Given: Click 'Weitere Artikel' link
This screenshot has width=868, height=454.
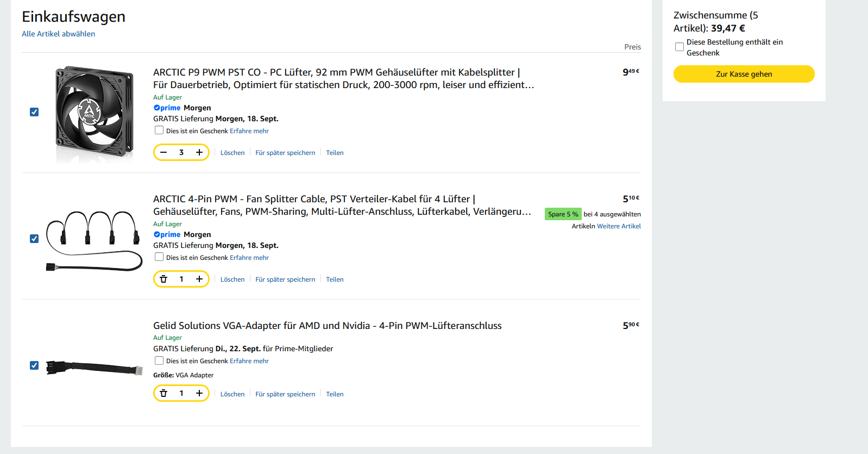Looking at the screenshot, I should 619,226.
